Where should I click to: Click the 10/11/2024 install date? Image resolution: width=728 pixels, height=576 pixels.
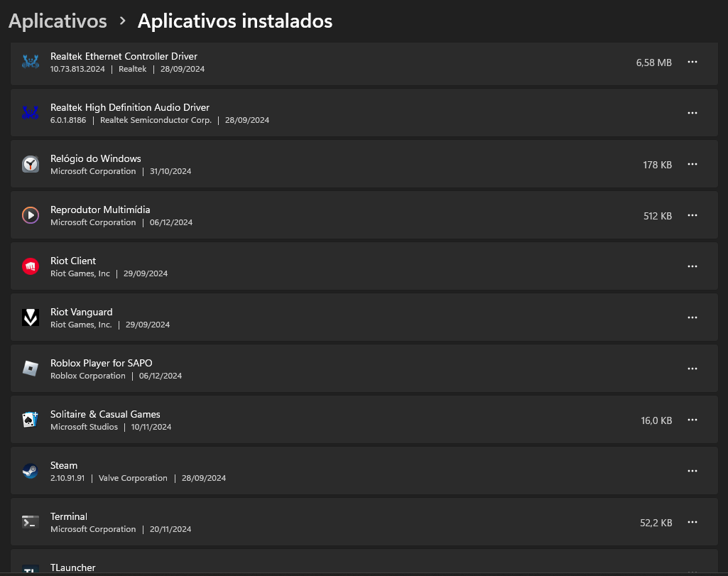click(151, 427)
